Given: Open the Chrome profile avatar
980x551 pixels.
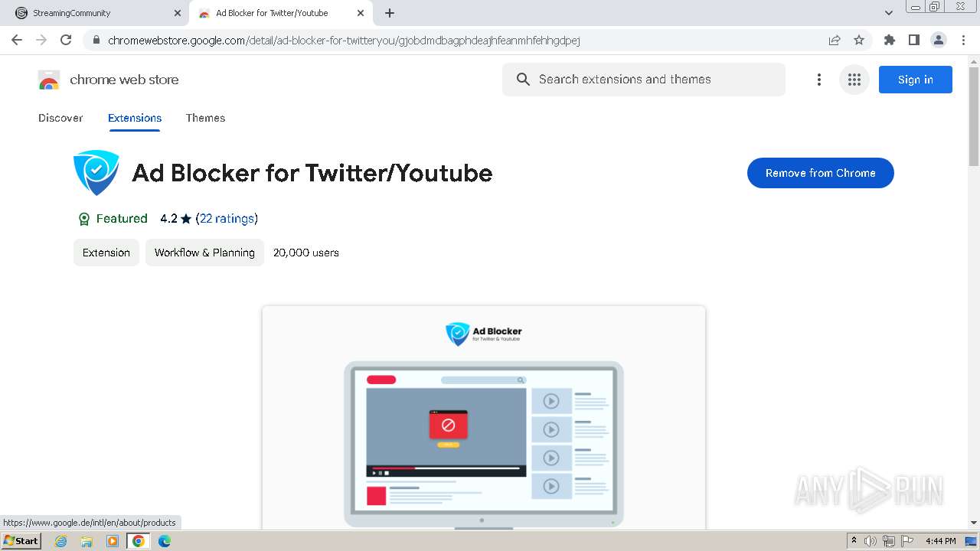Looking at the screenshot, I should (x=938, y=40).
